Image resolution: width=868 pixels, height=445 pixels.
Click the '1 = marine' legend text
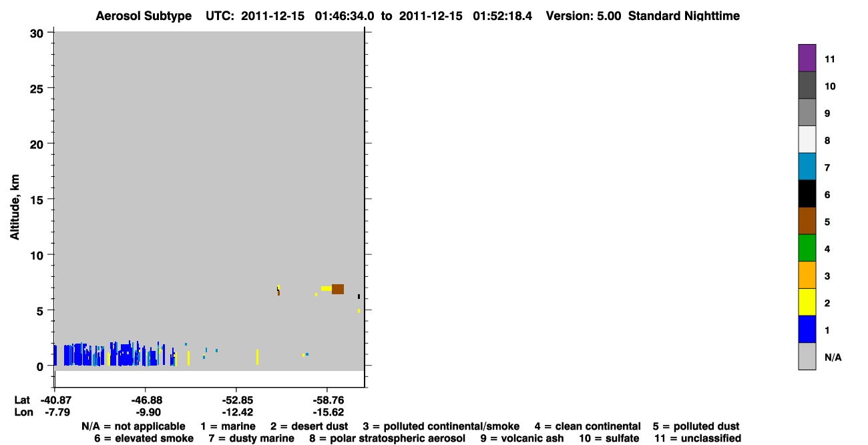[x=228, y=426]
